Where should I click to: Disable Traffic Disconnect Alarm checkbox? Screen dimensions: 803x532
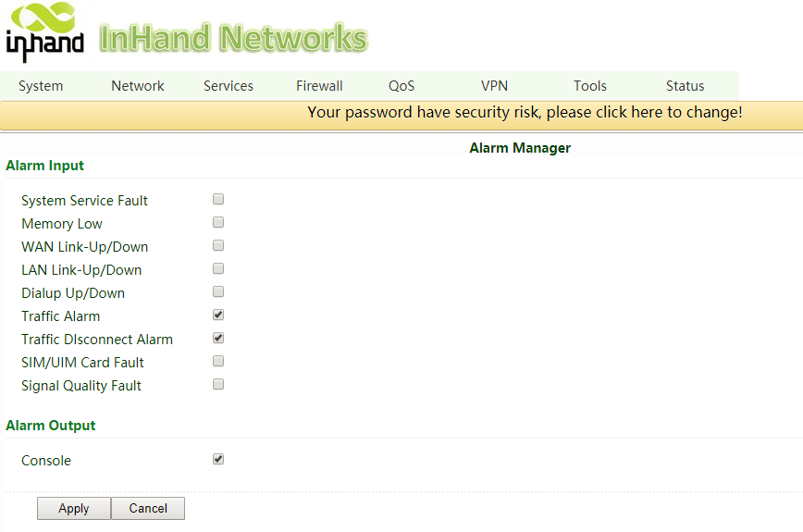(218, 338)
